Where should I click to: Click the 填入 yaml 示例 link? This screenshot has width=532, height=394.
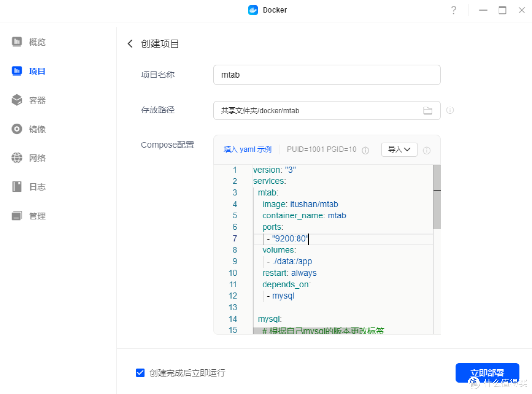click(247, 149)
